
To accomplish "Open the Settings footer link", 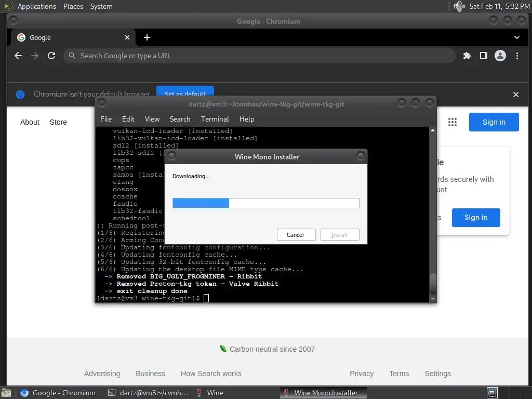I will (437, 374).
